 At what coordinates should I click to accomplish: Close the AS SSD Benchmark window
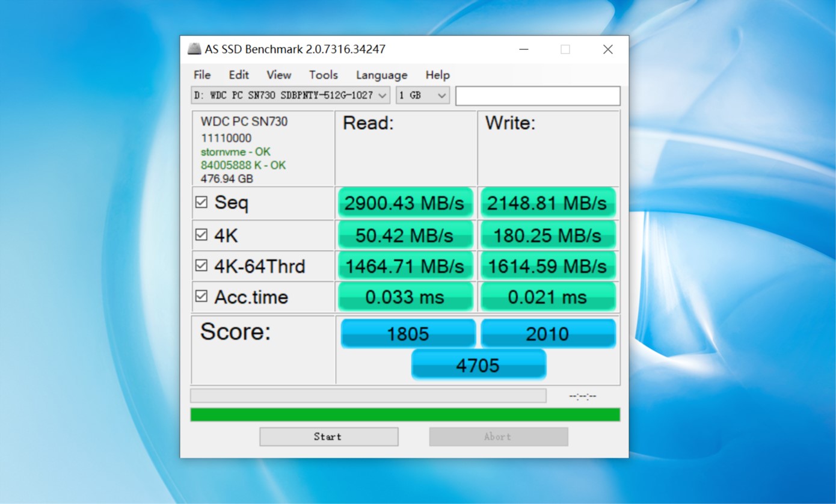click(x=607, y=49)
